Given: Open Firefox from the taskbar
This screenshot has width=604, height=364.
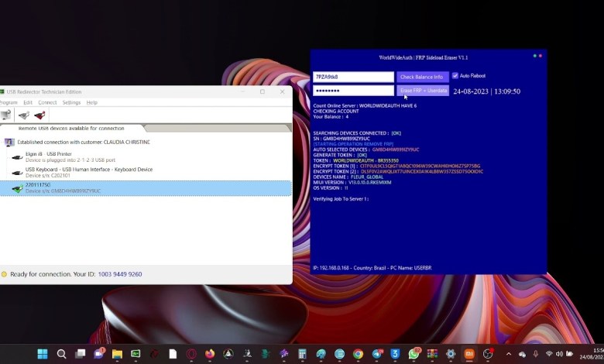Looking at the screenshot, I should coord(210,354).
